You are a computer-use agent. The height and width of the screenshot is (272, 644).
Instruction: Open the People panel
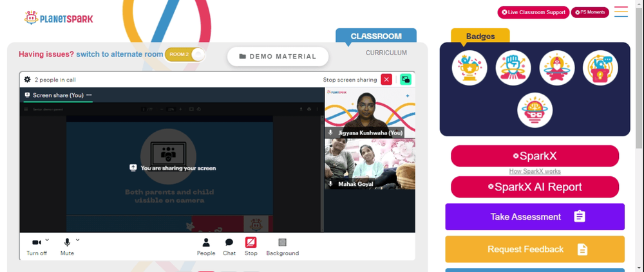pos(206,247)
